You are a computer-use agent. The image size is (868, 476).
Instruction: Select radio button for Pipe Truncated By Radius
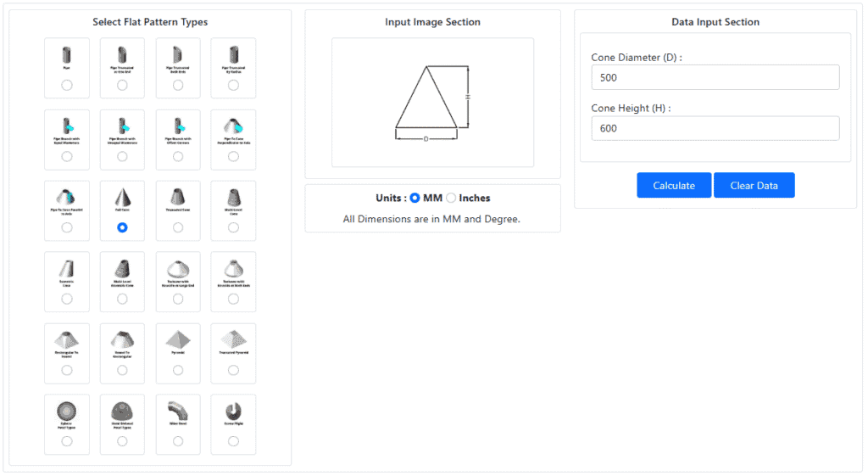pyautogui.click(x=234, y=85)
